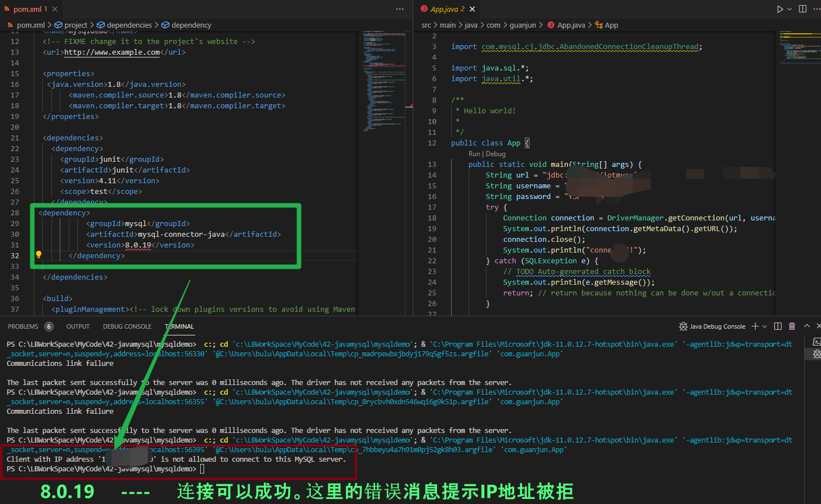Select the Java Debug Console terminal in side list
Image resolution: width=821 pixels, height=504 pixels.
coord(816,354)
